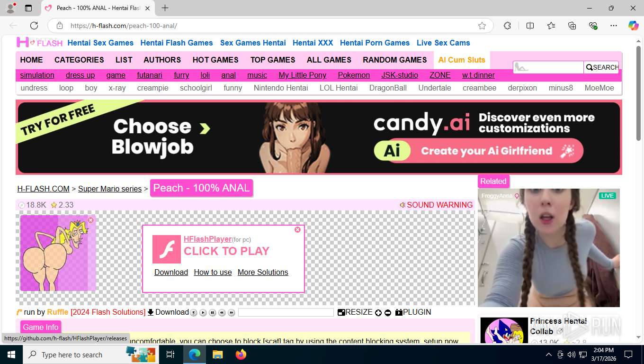Open the Windows Start menu
This screenshot has width=644, height=364.
[11, 355]
